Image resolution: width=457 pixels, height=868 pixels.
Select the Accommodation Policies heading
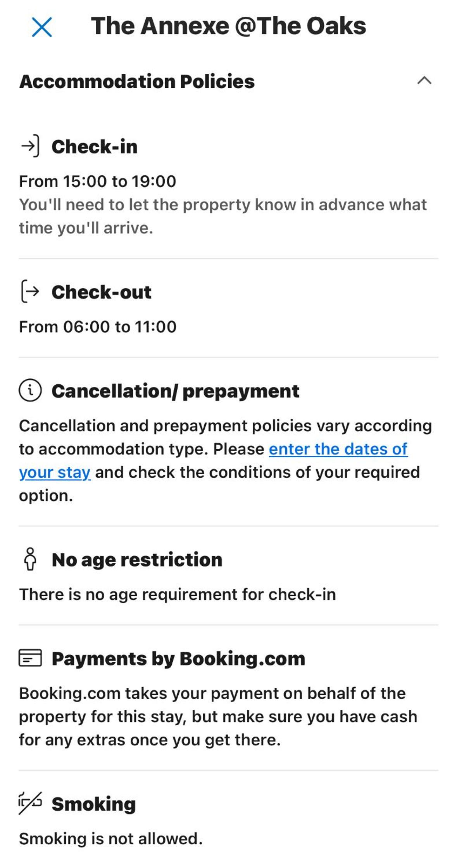coord(137,81)
